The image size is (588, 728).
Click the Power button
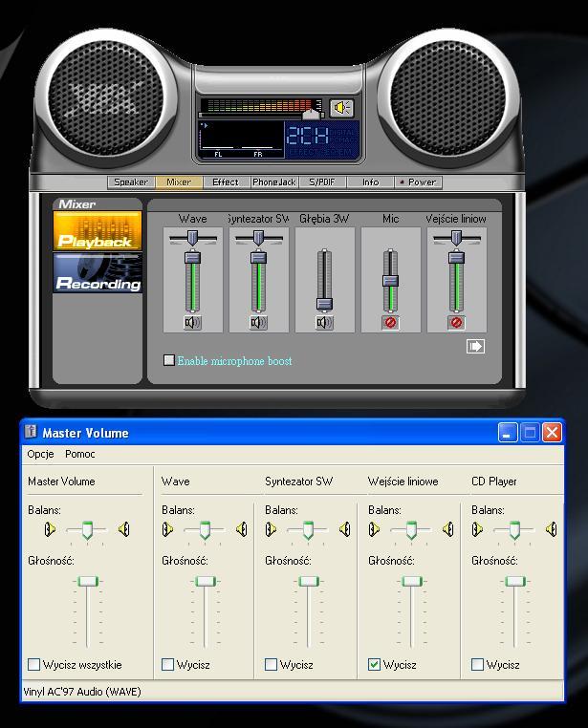point(418,182)
